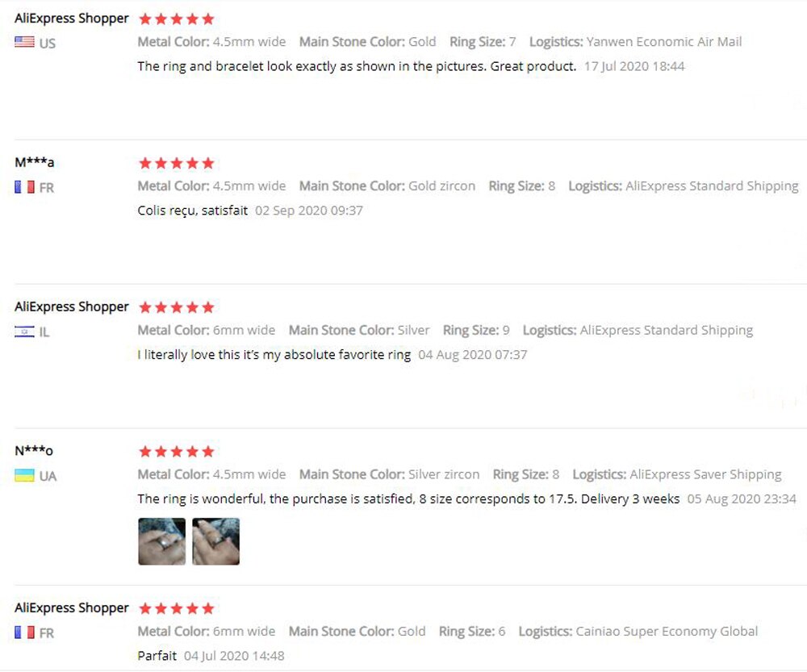Click the star rating of the Israel review
Screen dimensions: 807x672
click(177, 307)
